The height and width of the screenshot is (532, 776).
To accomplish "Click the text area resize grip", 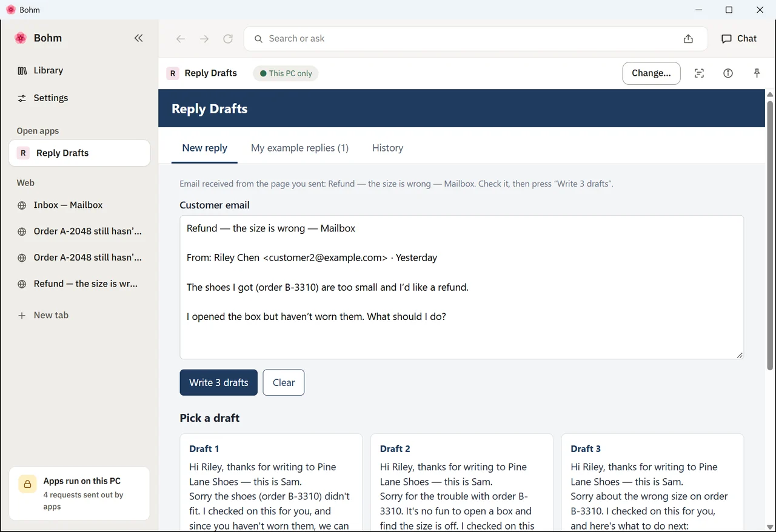I will pos(739,355).
